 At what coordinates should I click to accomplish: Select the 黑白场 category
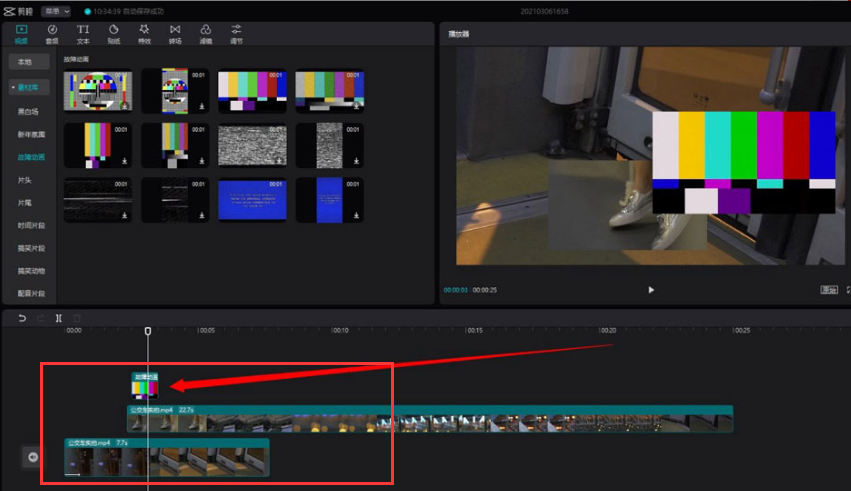tap(30, 112)
